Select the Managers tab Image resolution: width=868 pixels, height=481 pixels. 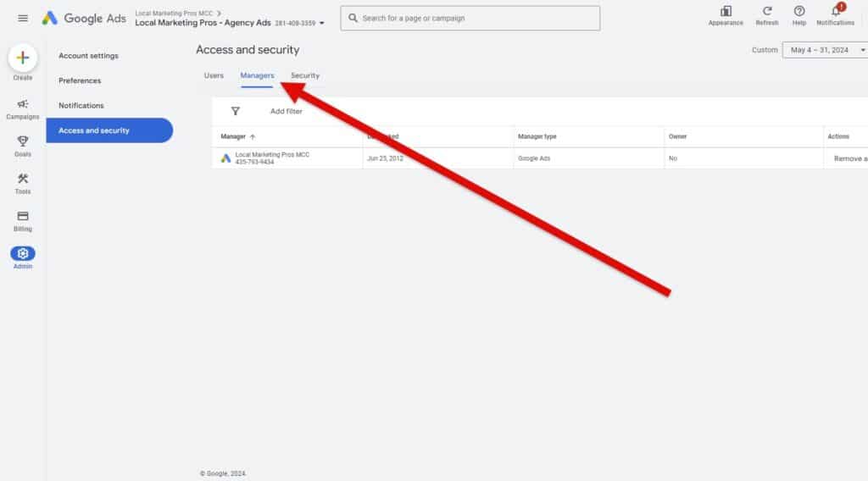pyautogui.click(x=257, y=75)
